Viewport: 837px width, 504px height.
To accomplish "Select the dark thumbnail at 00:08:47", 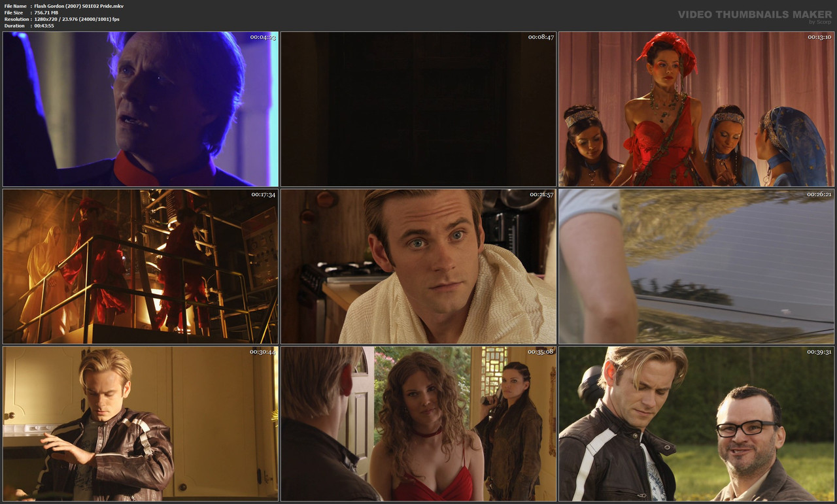I will pos(418,109).
